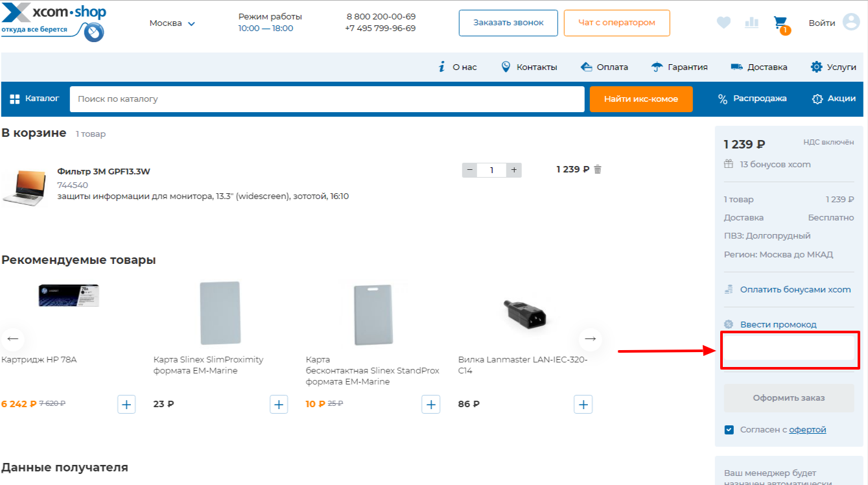The width and height of the screenshot is (868, 485).
Task: Open the офертой agreement link
Action: (x=808, y=429)
